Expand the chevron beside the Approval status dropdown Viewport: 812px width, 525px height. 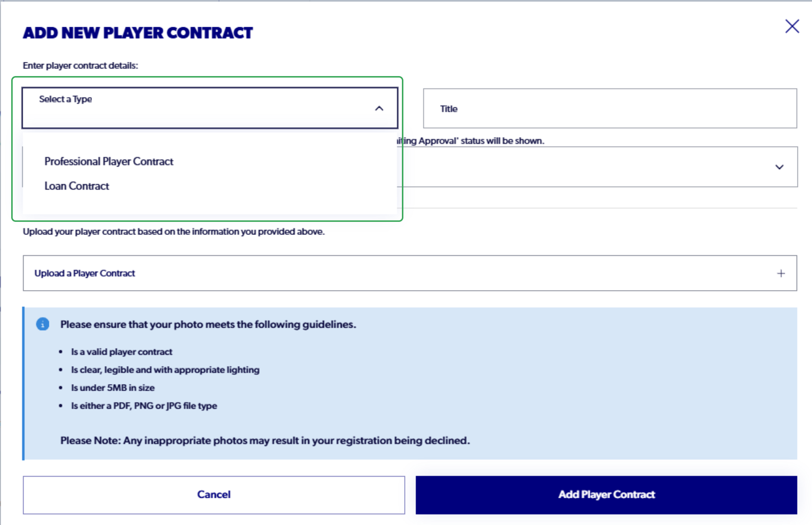(779, 167)
